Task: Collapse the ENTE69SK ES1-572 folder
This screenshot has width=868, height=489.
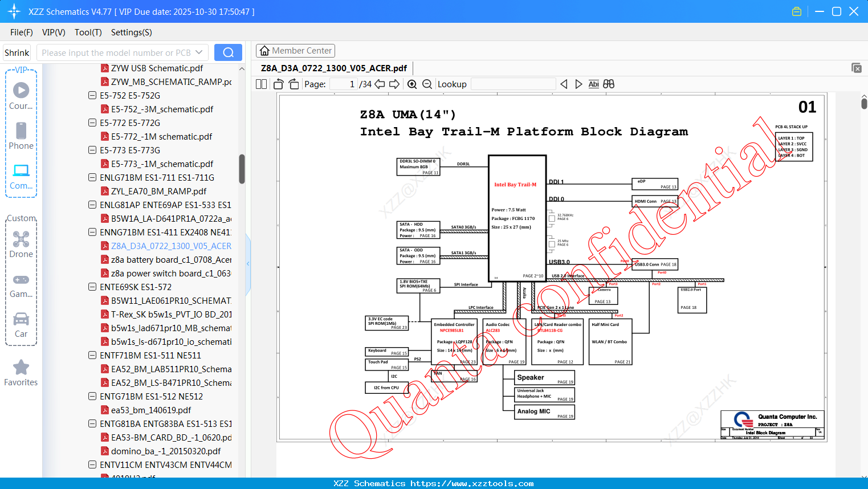Action: click(92, 287)
